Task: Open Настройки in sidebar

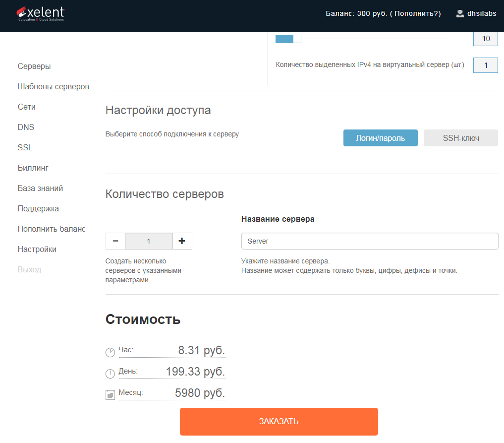Action: point(37,250)
